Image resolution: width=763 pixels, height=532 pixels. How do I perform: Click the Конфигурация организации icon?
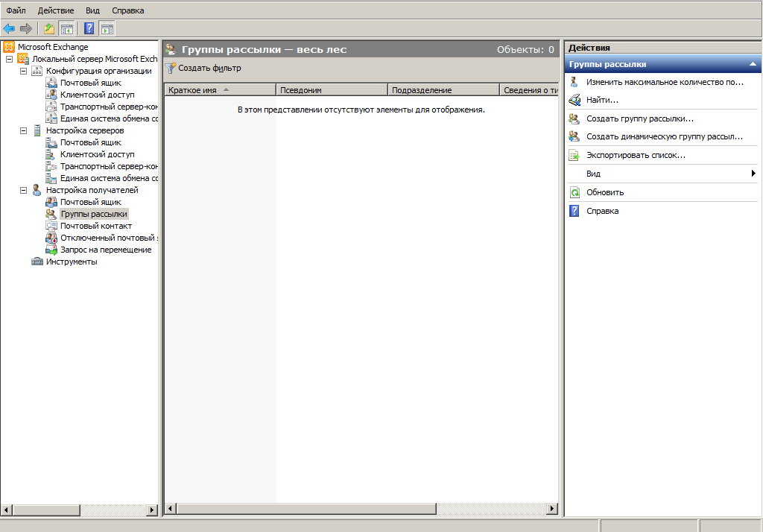pos(37,71)
